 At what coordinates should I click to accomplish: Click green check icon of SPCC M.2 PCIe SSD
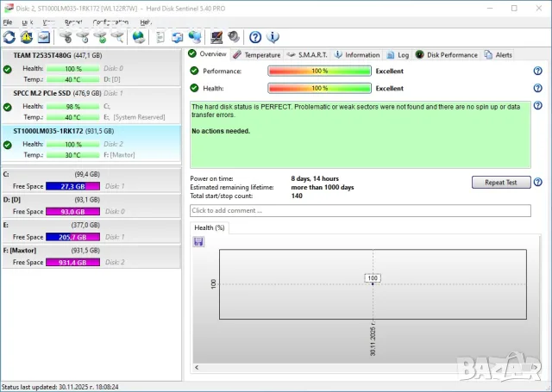tap(8, 107)
